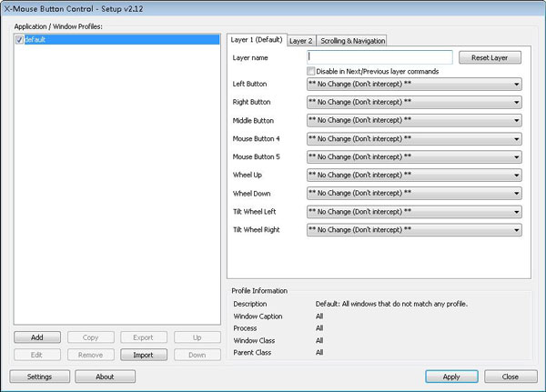The width and height of the screenshot is (546, 392).
Task: Click the Export button
Action: pyautogui.click(x=144, y=337)
